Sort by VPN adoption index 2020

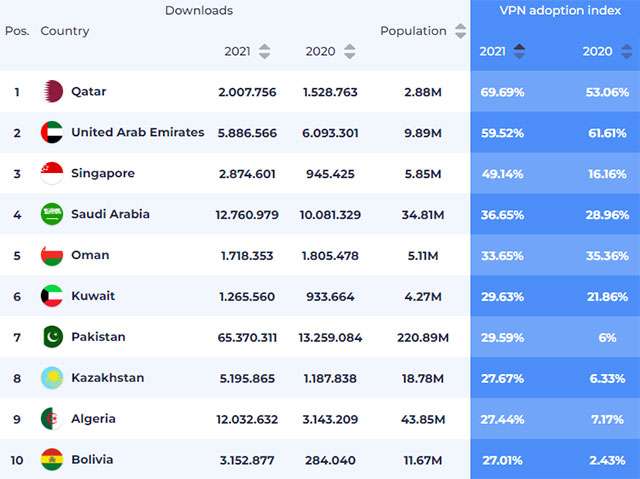tap(624, 52)
